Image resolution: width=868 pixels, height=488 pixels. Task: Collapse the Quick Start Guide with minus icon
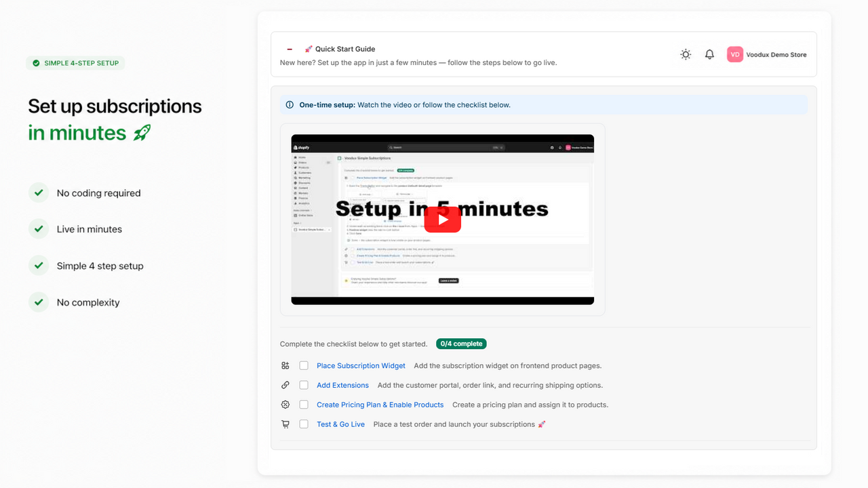[x=290, y=49]
